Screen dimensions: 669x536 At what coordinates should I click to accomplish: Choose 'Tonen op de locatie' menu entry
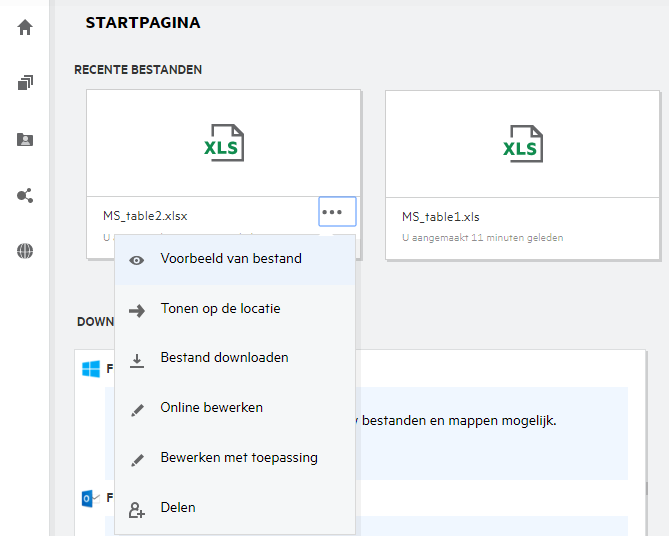[x=220, y=309]
